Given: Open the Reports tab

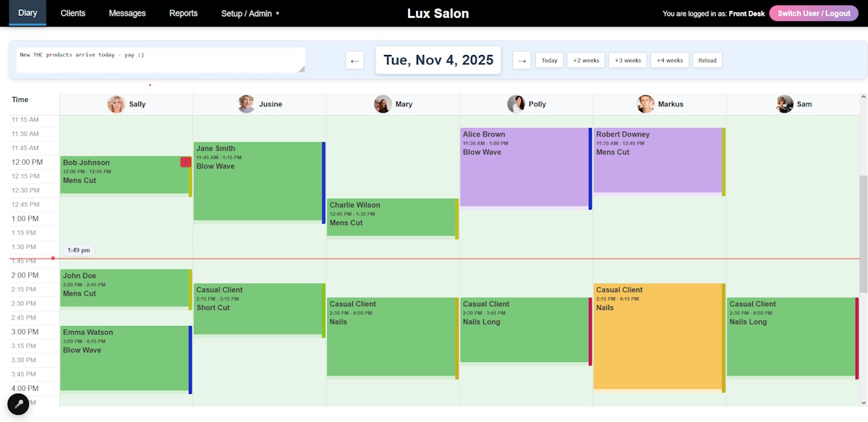Looking at the screenshot, I should click(183, 13).
